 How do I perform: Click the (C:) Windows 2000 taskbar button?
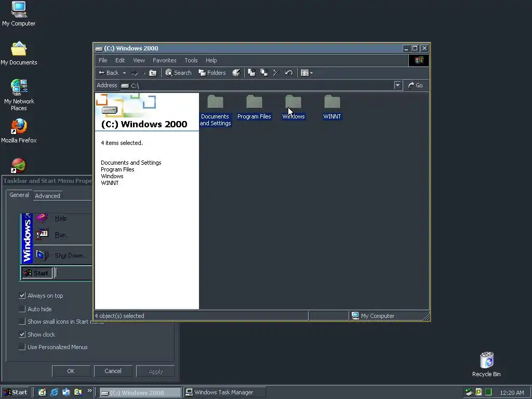[x=140, y=393]
